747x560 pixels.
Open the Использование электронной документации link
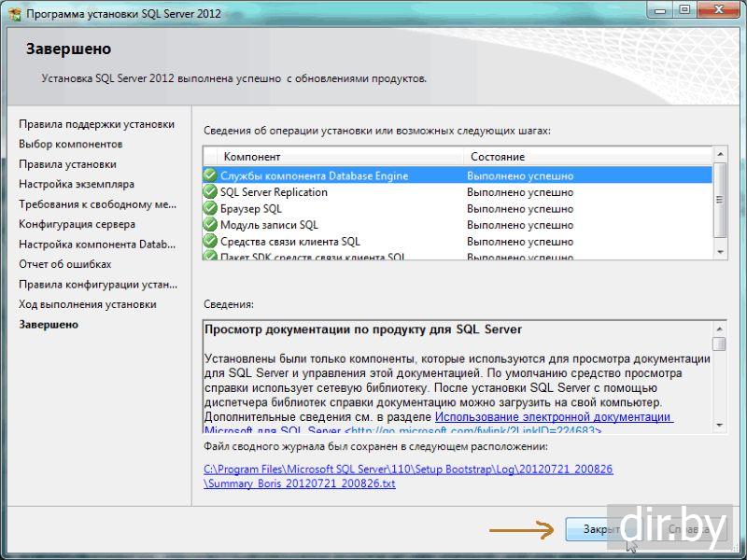[554, 416]
